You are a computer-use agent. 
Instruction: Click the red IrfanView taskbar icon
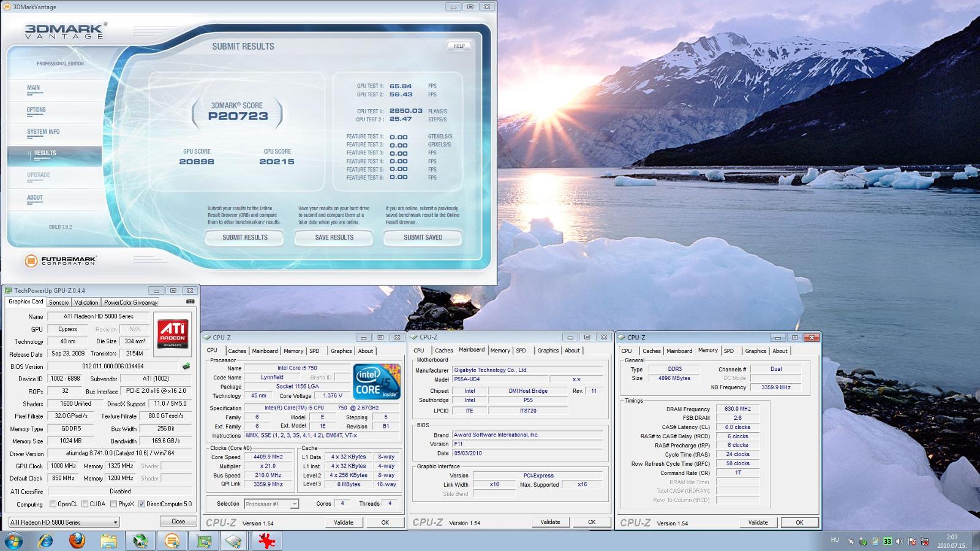click(x=267, y=541)
